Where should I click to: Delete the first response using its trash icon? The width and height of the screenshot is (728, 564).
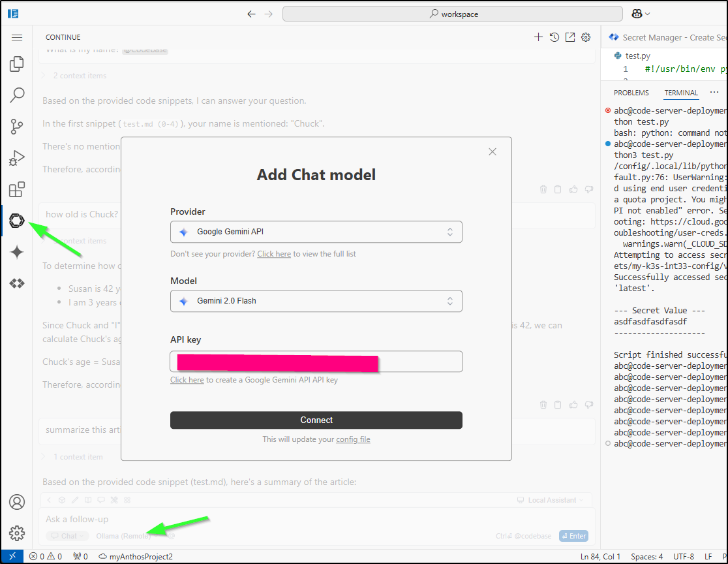(543, 189)
